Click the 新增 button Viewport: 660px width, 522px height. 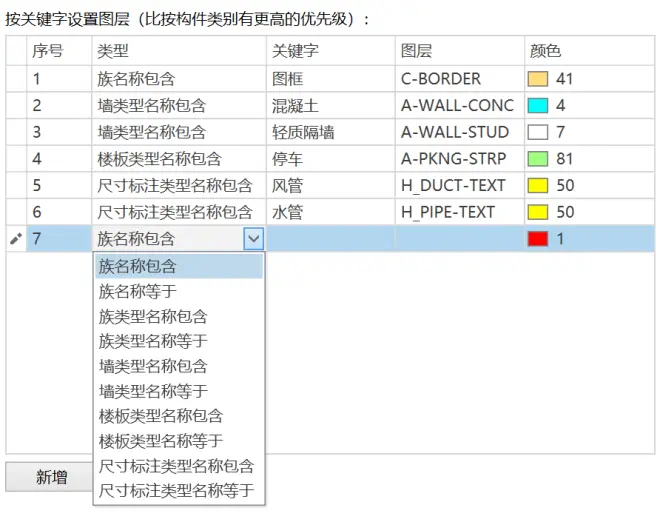[49, 477]
